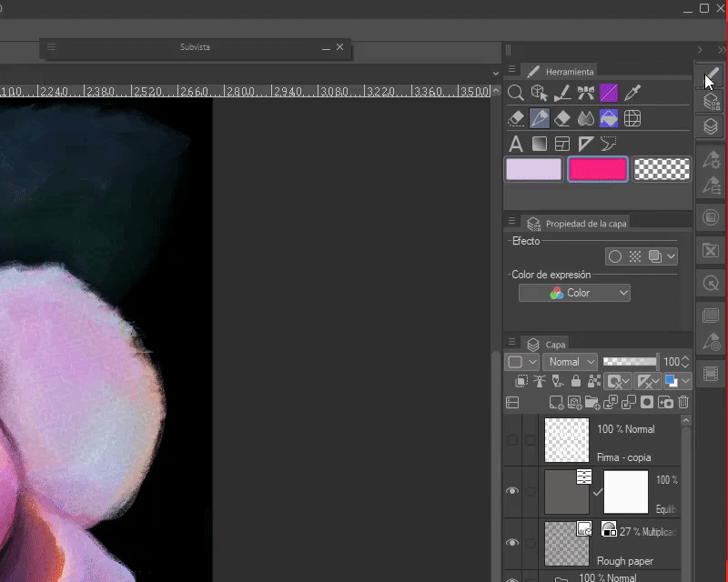
Task: Open the Normal blend mode dropdown
Action: click(x=570, y=362)
